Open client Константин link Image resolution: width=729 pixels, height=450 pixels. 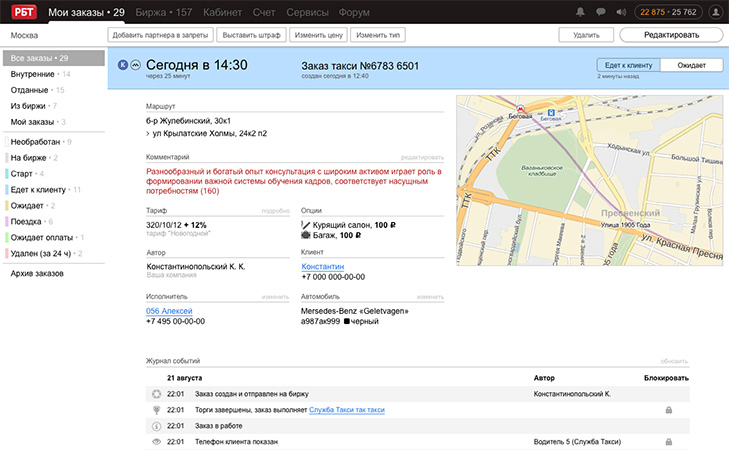(323, 267)
